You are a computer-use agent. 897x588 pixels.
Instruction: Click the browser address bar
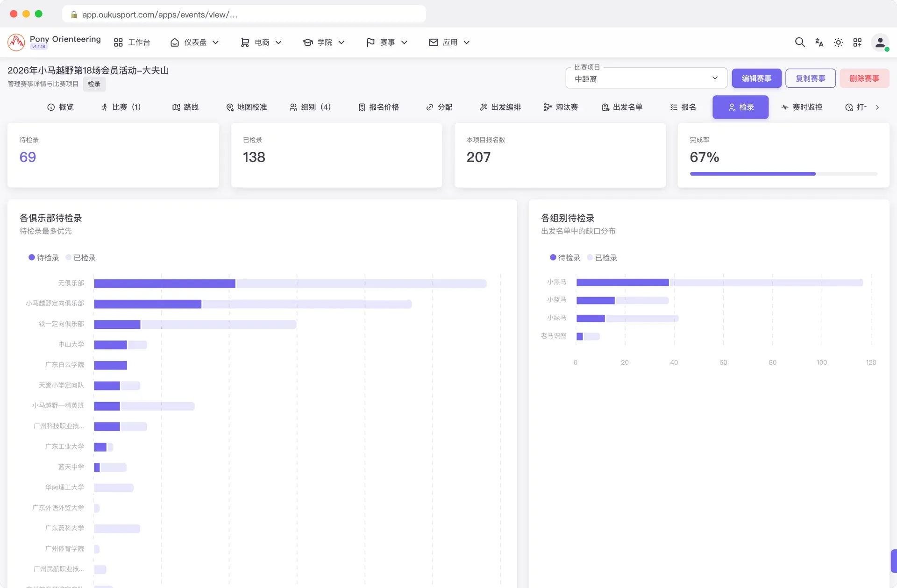pos(244,14)
